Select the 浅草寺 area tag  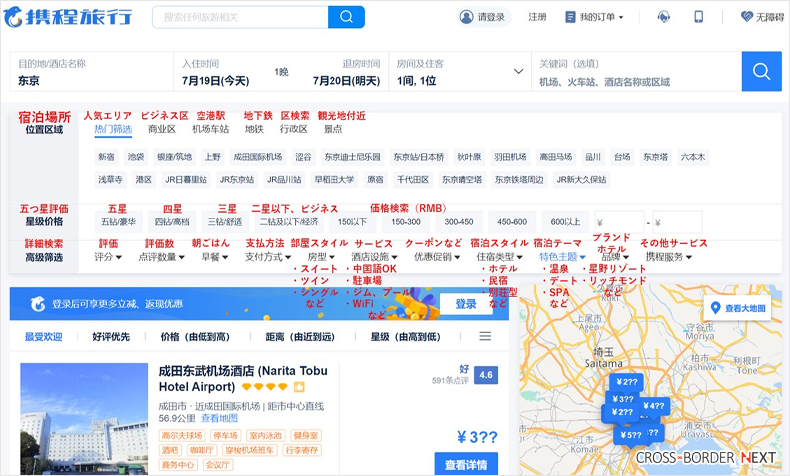[110, 180]
